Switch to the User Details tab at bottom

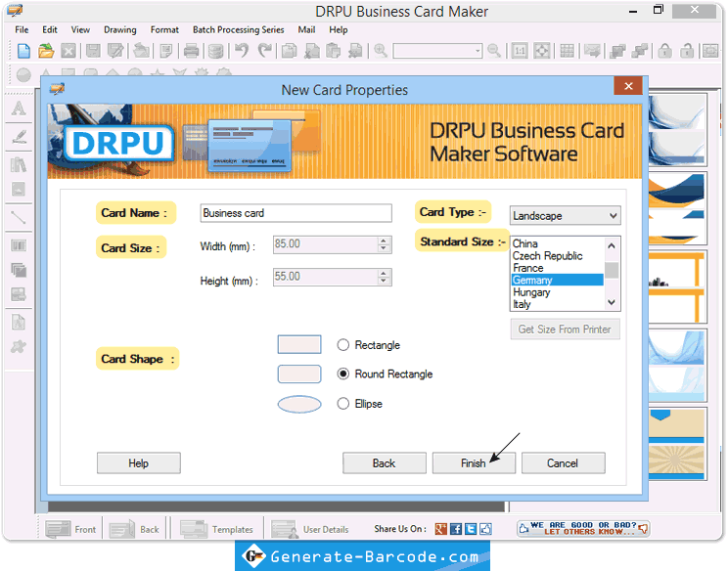(310, 529)
